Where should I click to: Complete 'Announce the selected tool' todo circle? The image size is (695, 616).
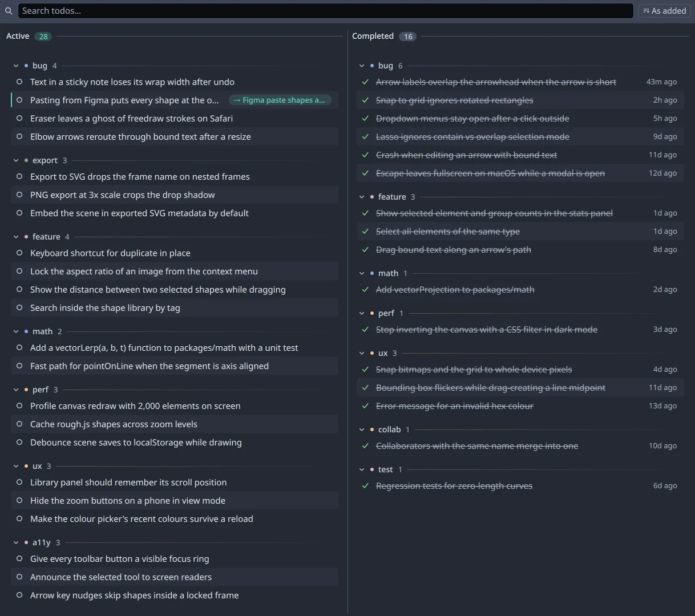[x=19, y=577]
